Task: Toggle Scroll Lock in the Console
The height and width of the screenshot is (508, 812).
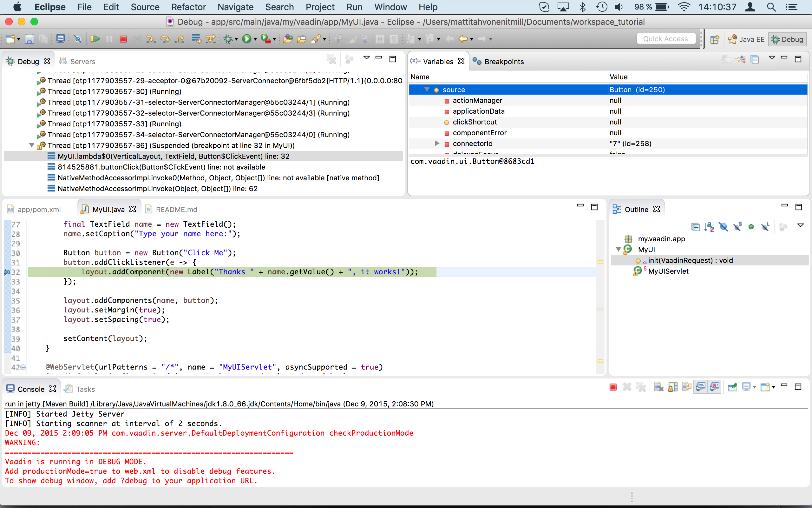Action: (673, 387)
